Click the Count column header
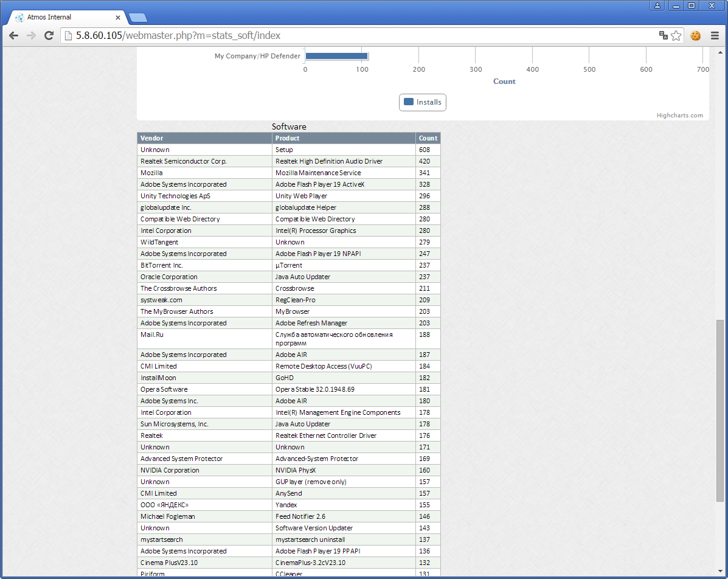Image resolution: width=728 pixels, height=579 pixels. (x=428, y=138)
